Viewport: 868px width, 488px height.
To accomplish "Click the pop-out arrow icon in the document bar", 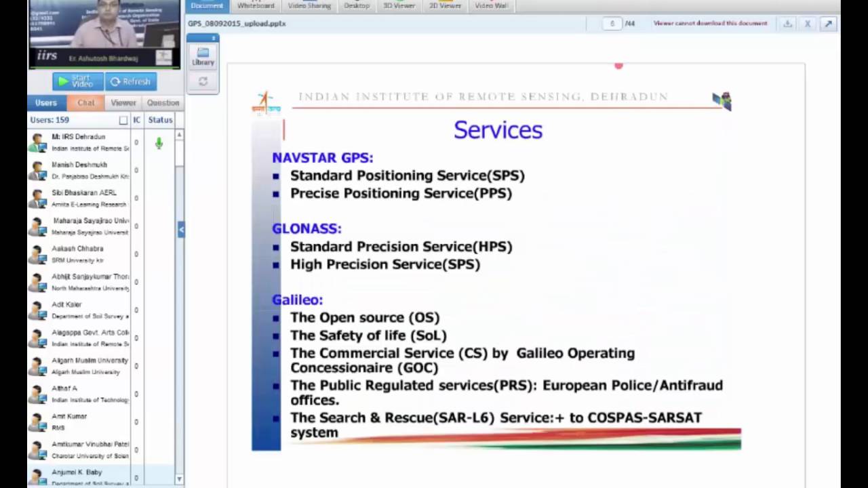I will click(x=828, y=24).
